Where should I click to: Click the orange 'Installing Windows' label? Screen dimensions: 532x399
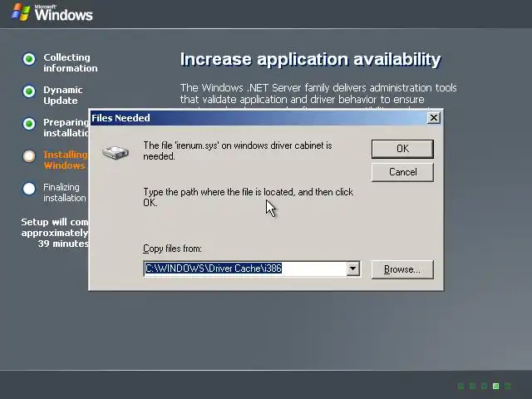[66, 160]
